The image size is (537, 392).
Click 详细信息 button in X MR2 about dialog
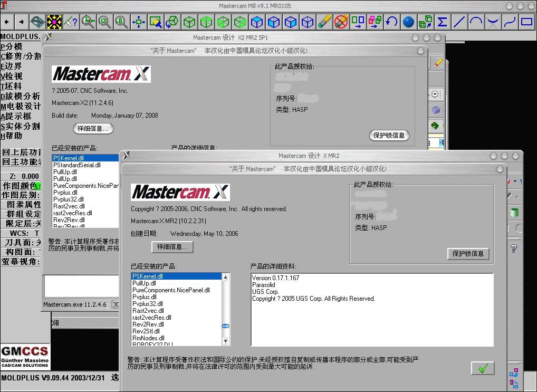pos(172,247)
